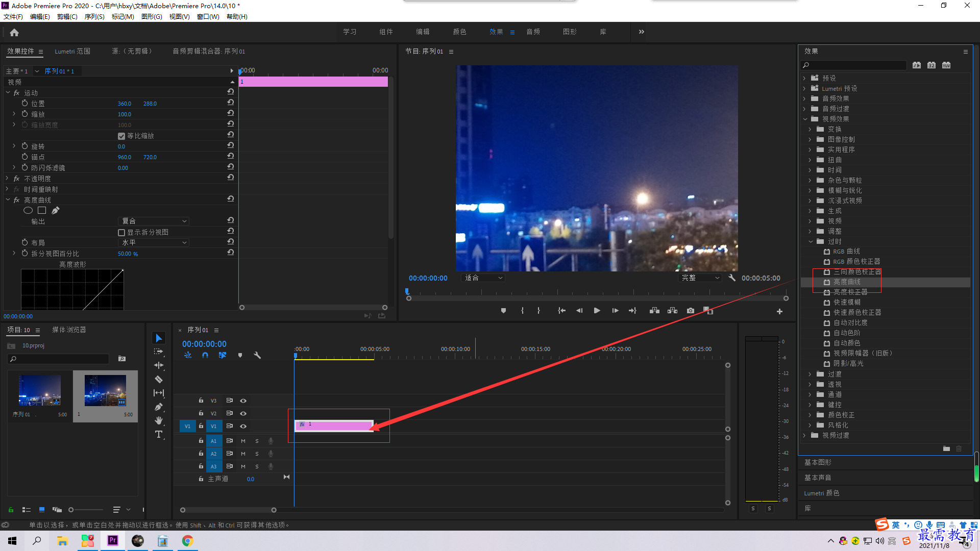Open the Lumetri 颜色 panel
Screen dimensions: 980x551
(822, 493)
